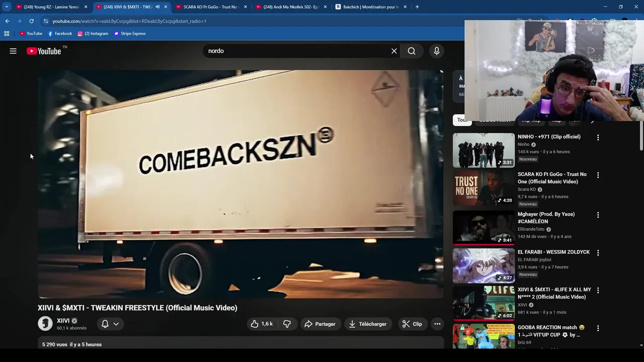The width and height of the screenshot is (644, 362).
Task: Open more actions three-dot button under video
Action: coord(438,324)
